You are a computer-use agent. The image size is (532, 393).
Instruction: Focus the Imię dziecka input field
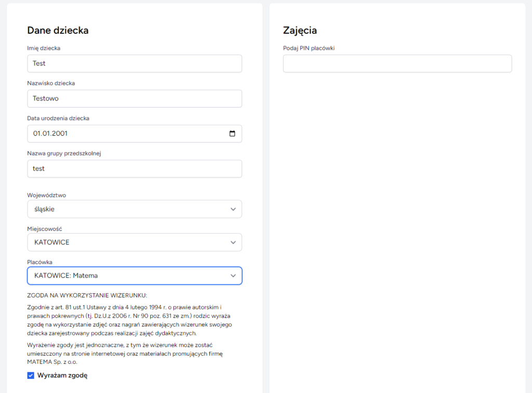(x=134, y=63)
